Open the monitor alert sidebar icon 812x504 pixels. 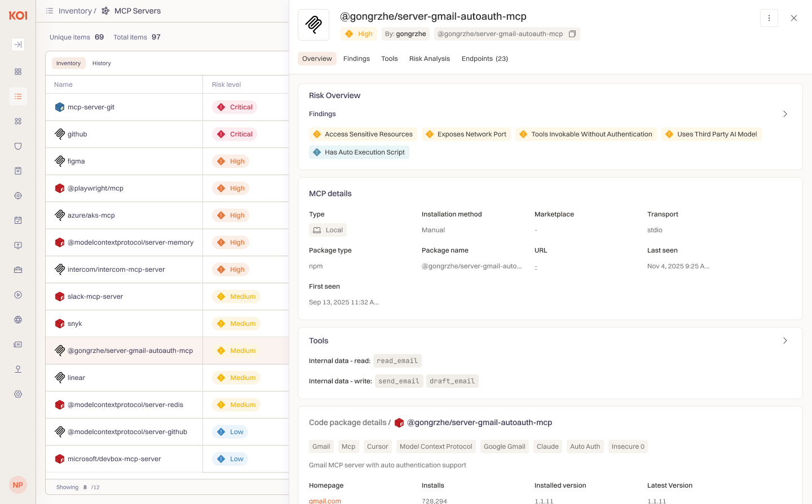click(18, 245)
